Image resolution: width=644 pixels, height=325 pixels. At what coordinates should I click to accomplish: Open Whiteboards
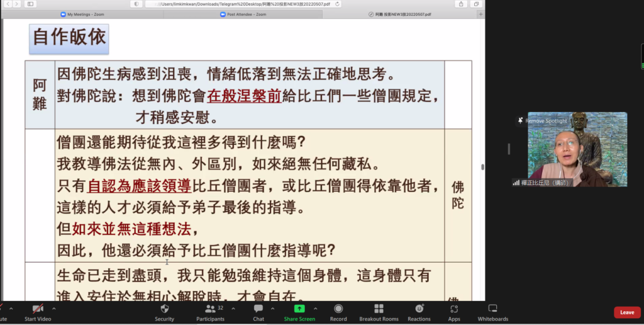[x=492, y=312]
